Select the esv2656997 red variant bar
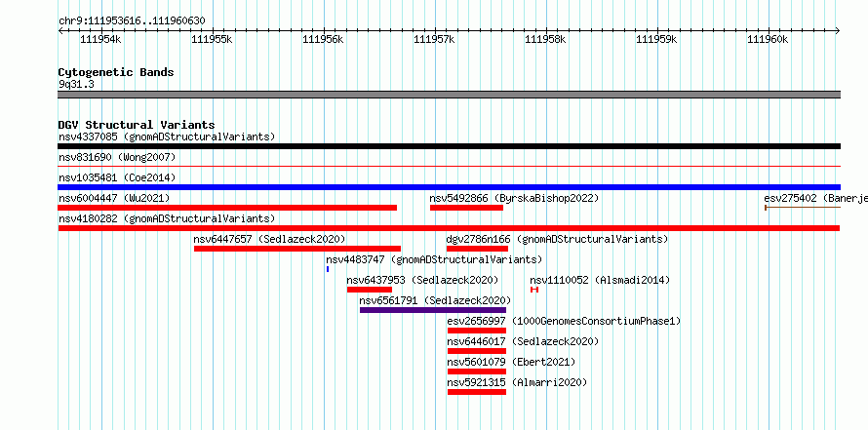868x430 pixels. click(x=477, y=331)
